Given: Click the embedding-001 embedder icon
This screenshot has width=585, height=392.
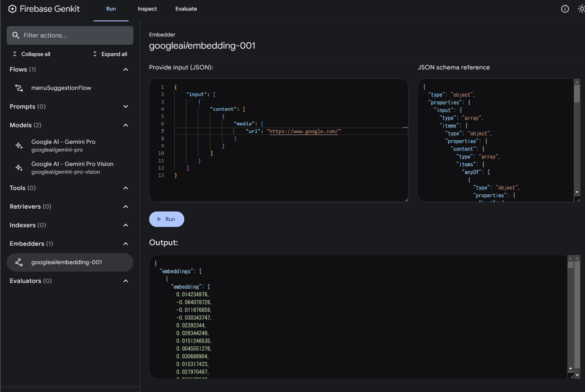Looking at the screenshot, I should tap(19, 262).
